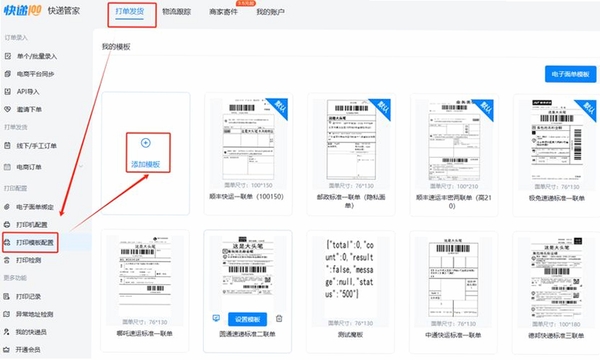The height and width of the screenshot is (360, 600).
Task: Select 电商平台同步 in the sidebar
Action: (36, 74)
